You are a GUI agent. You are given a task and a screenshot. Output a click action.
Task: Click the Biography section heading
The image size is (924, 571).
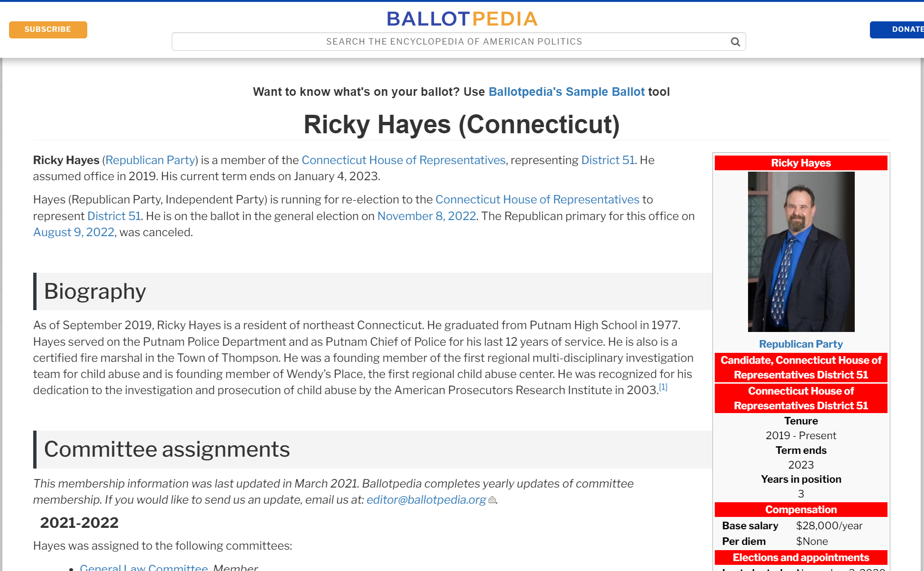(x=95, y=291)
